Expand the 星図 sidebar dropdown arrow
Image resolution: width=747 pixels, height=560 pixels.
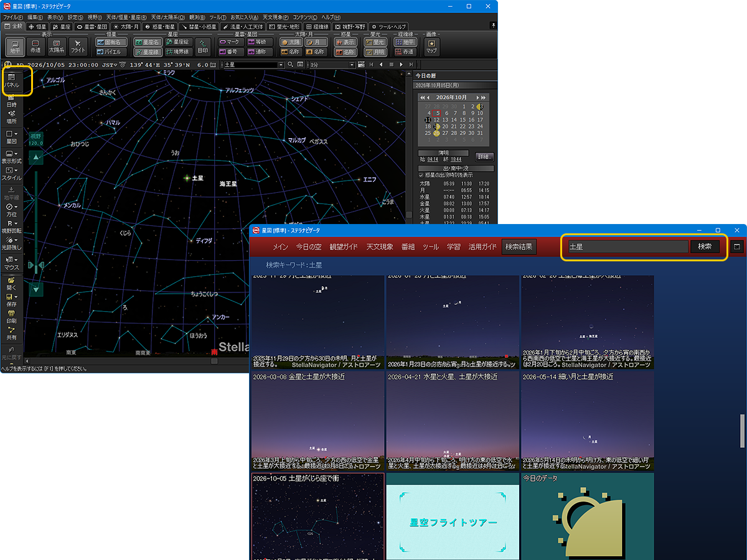point(16,134)
